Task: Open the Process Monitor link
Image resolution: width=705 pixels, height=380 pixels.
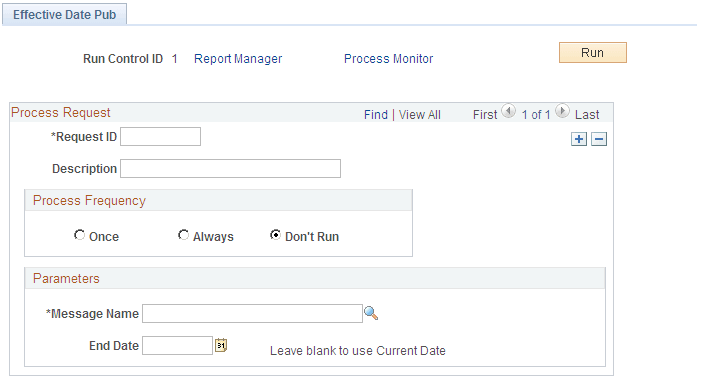Action: pyautogui.click(x=388, y=59)
